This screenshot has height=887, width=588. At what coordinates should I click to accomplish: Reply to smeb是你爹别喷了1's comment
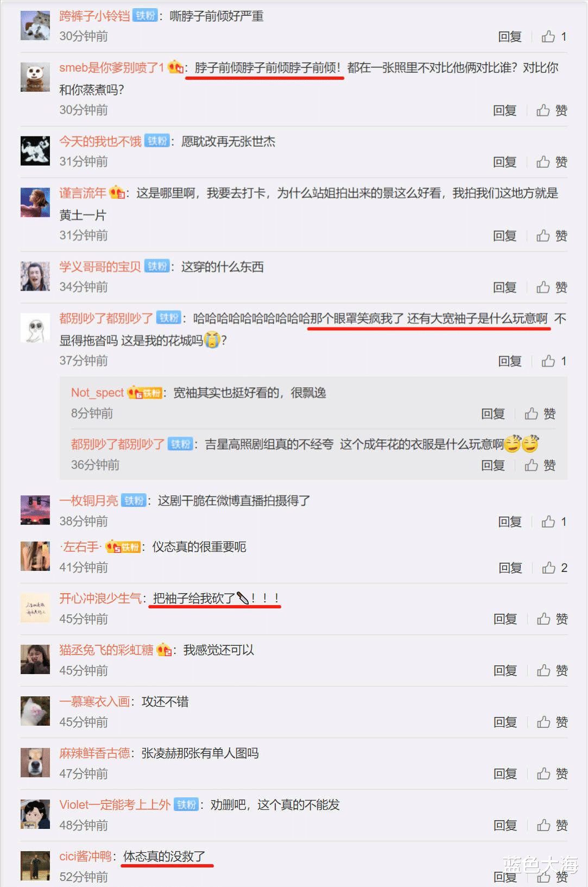[x=505, y=111]
